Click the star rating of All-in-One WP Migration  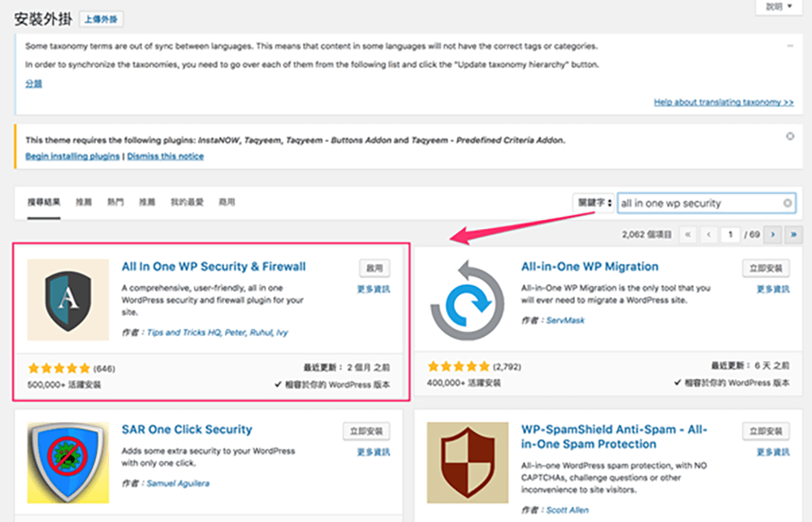coord(459,367)
